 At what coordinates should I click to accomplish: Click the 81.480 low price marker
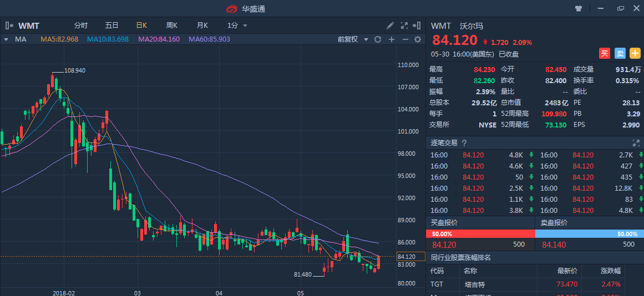coord(304,274)
